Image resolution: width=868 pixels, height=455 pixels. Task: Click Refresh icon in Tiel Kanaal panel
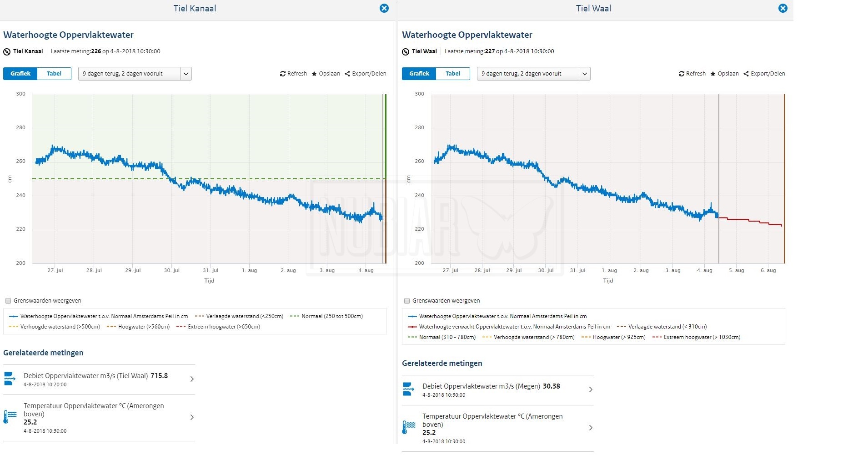click(x=283, y=74)
